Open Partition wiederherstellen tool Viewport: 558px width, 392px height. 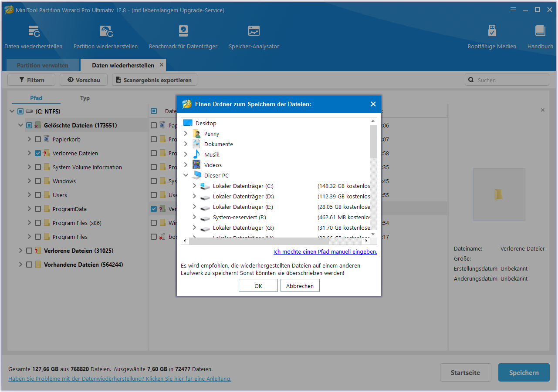(105, 37)
